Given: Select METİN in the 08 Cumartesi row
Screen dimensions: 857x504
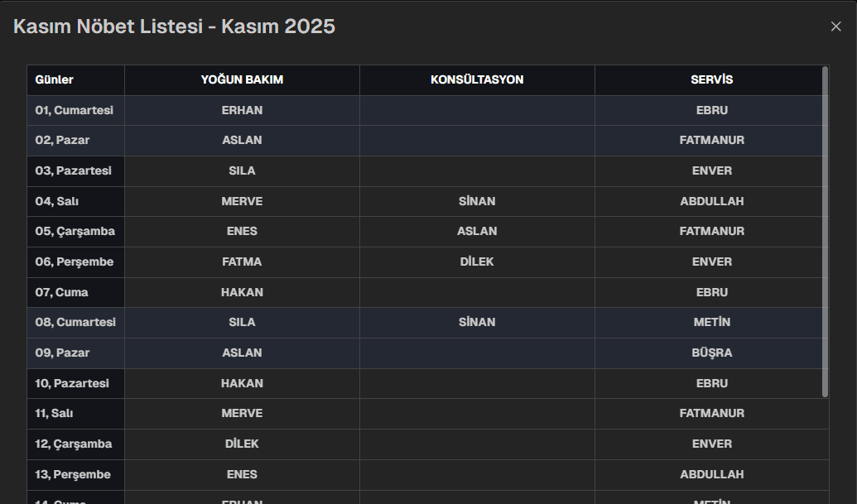Looking at the screenshot, I should pos(711,322).
